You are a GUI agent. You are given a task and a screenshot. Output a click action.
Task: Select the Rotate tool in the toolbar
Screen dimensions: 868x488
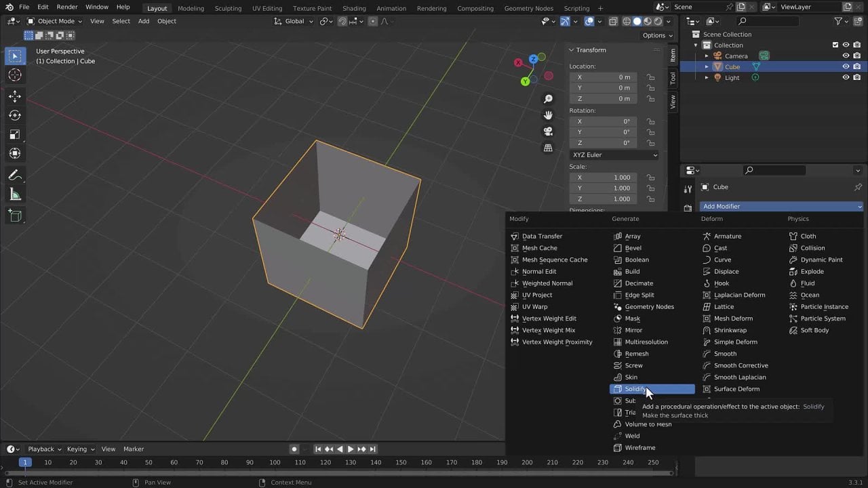[15, 115]
